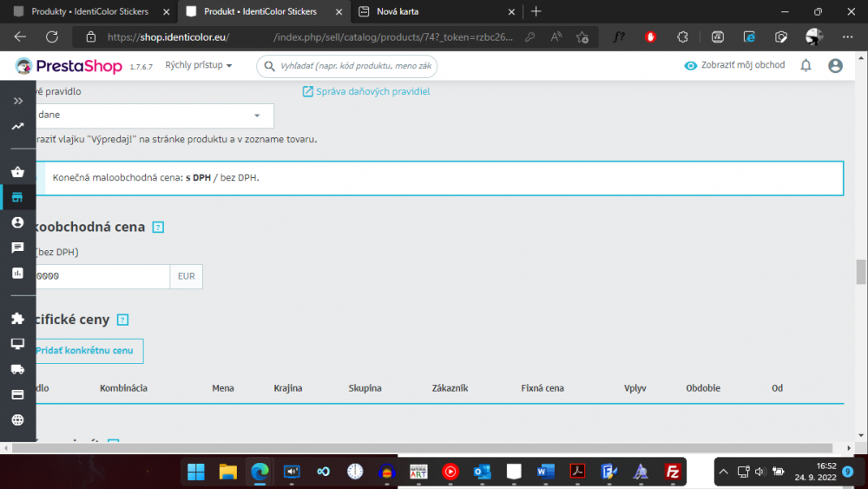
Task: Click Vplyv column header
Action: click(635, 388)
